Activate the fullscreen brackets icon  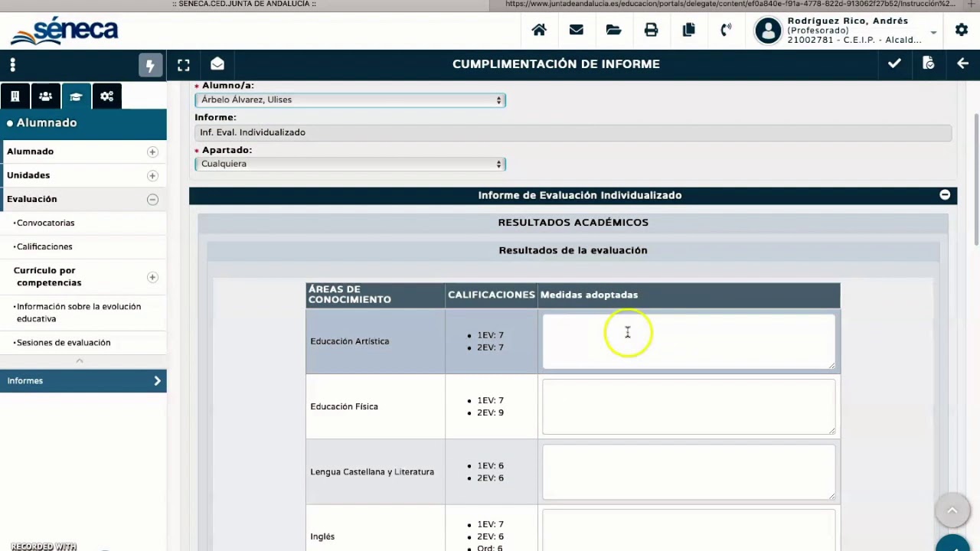183,64
